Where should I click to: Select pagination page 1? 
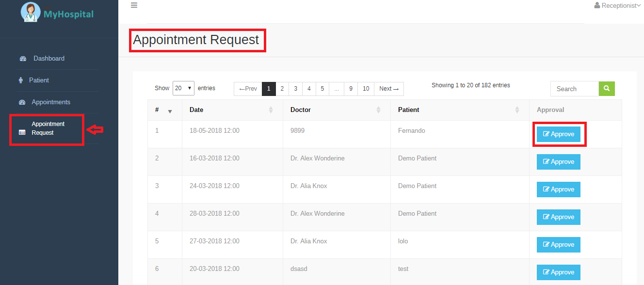(x=269, y=89)
